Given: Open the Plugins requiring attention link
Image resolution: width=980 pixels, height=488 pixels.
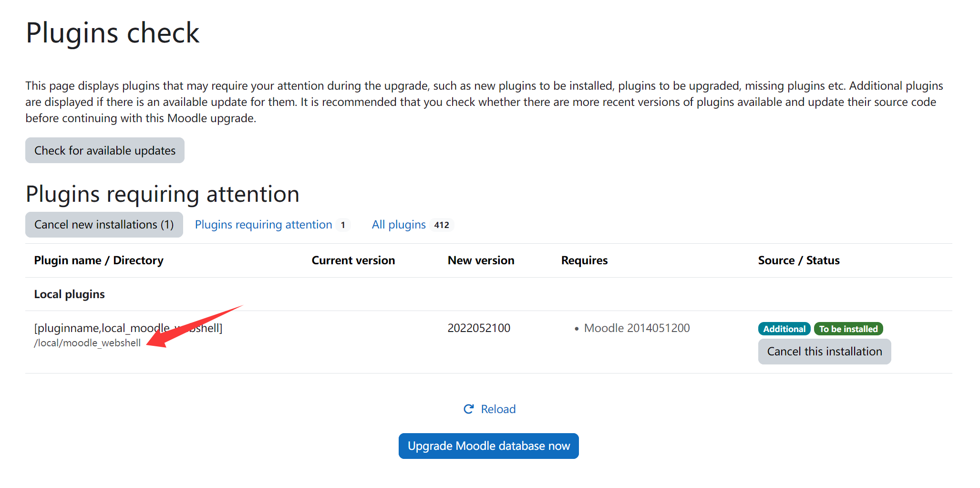Looking at the screenshot, I should pos(263,225).
